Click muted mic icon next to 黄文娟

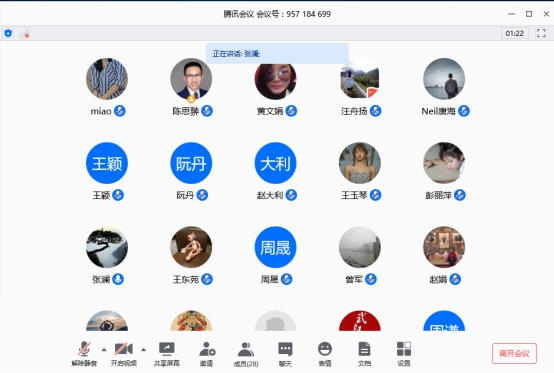291,111
